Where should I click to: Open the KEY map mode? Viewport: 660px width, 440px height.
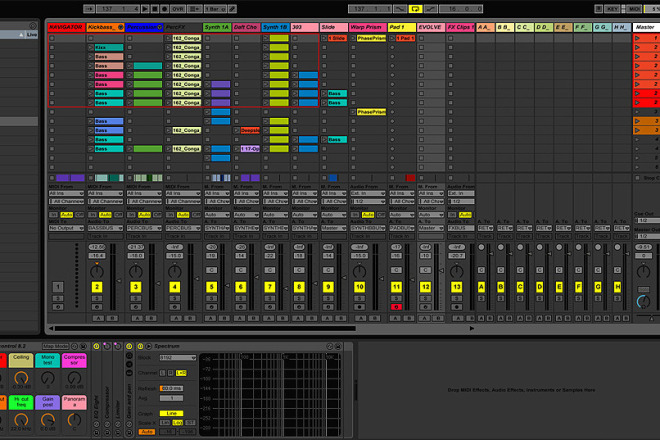pos(612,9)
